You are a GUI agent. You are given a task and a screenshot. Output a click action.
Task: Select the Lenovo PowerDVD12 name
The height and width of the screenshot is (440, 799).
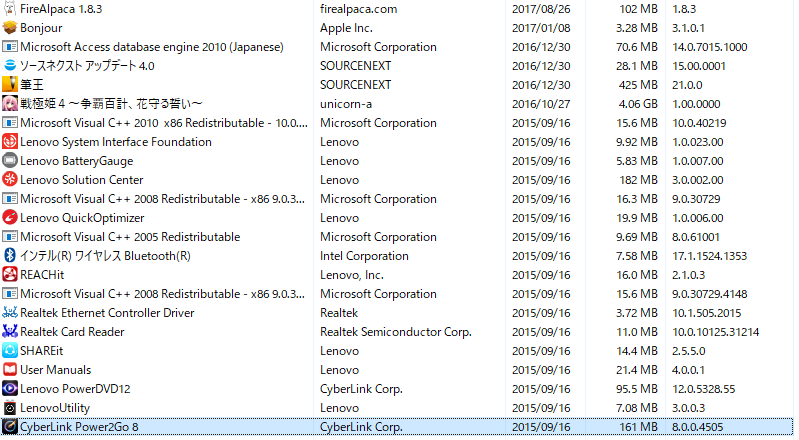[75, 389]
